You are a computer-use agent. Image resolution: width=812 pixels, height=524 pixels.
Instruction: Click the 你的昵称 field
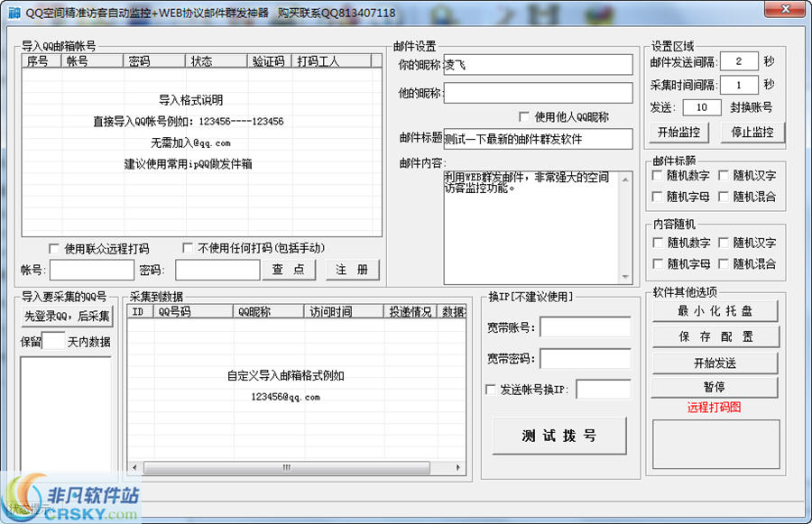tap(538, 65)
